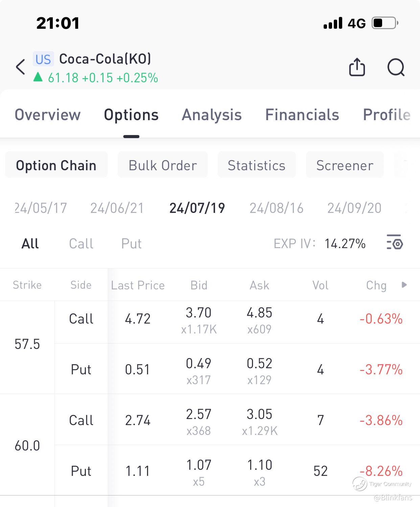Filter options by Call only
Viewport: 420px width, 507px height.
click(x=81, y=244)
